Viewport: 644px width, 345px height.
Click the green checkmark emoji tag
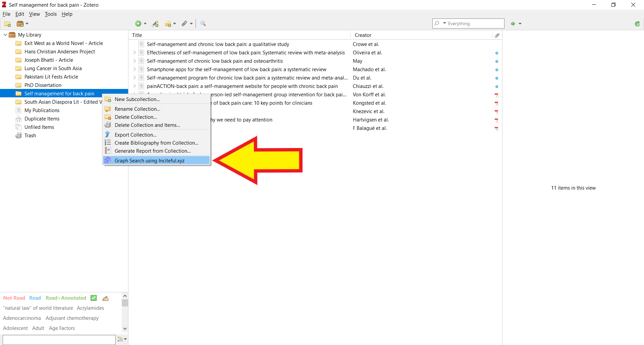pos(94,298)
